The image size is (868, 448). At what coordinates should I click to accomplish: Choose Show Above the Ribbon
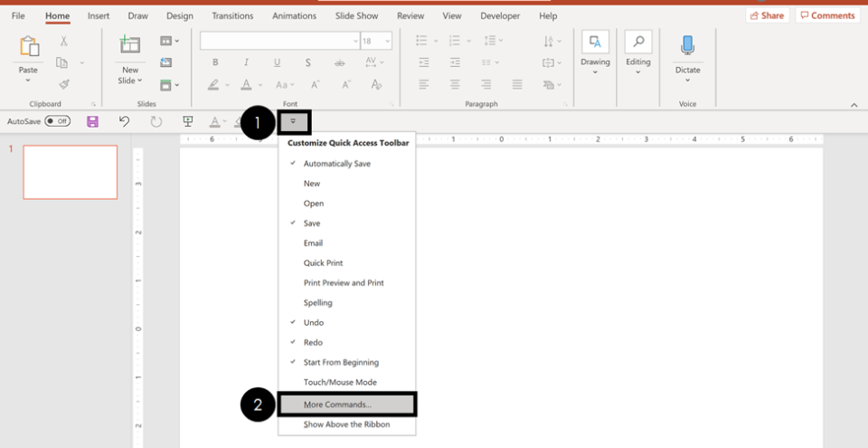coord(346,424)
